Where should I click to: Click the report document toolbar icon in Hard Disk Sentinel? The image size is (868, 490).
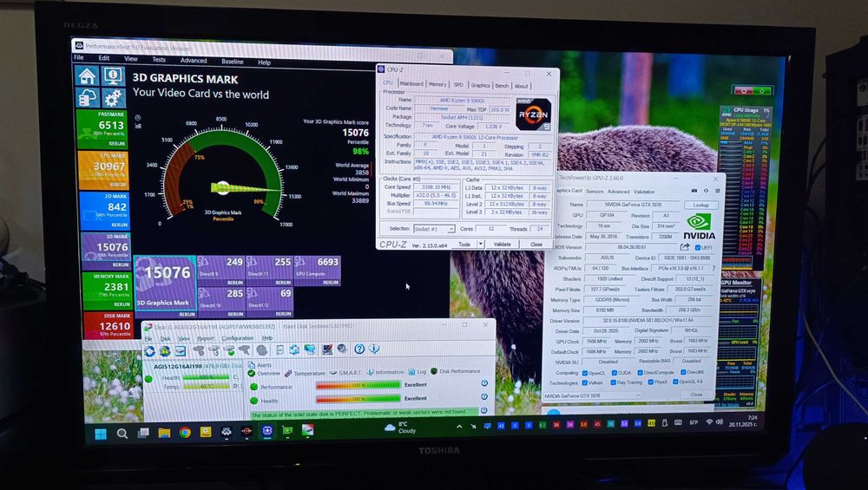(x=279, y=350)
